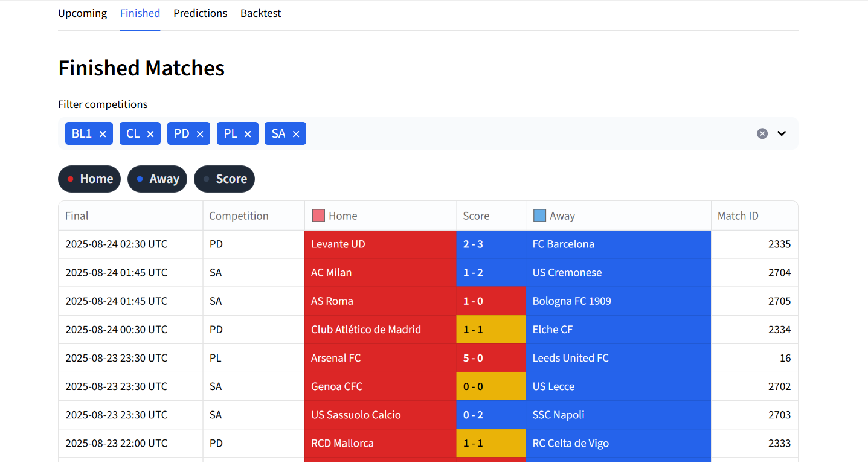Image resolution: width=868 pixels, height=463 pixels.
Task: Click the blue swatch in Away header
Action: point(539,216)
